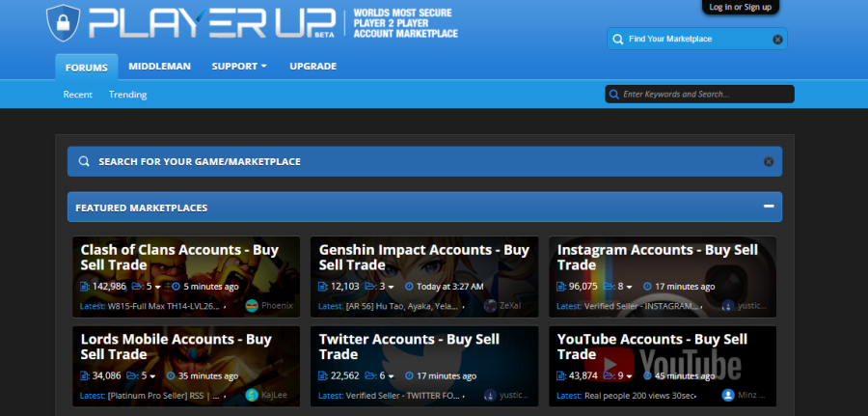Collapse the Featured Marketplaces section
The image size is (868, 416).
coord(769,206)
